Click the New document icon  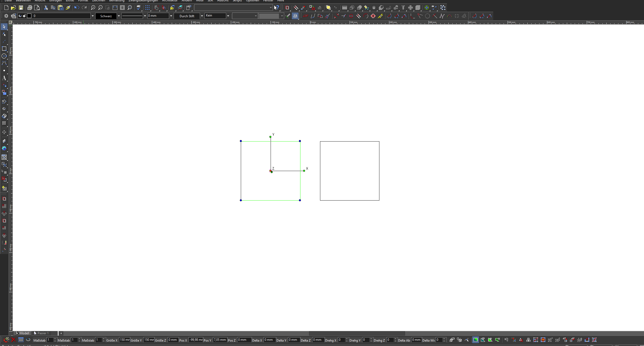tap(6, 8)
